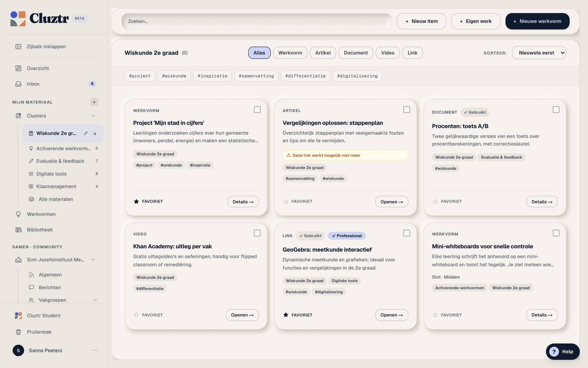Select checkbox on Mini-whiteboards card
Viewport: 588px width, 368px height.
(x=556, y=233)
